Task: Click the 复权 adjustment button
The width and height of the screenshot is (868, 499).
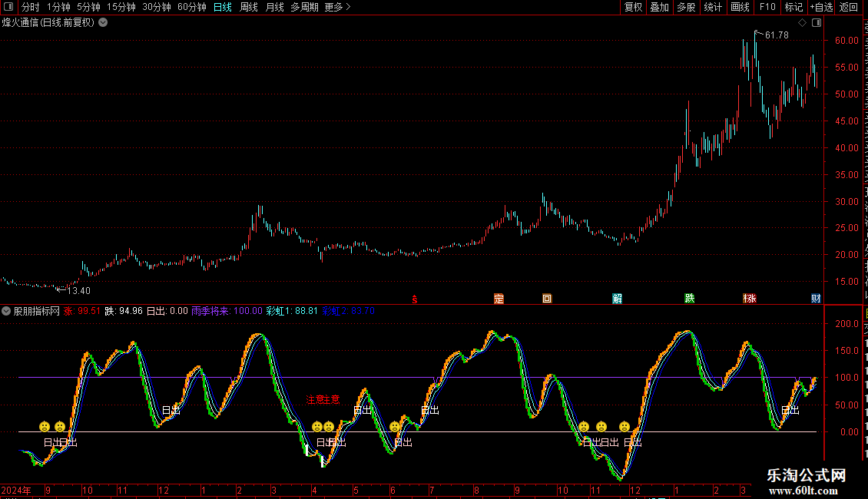Action: pyautogui.click(x=633, y=7)
